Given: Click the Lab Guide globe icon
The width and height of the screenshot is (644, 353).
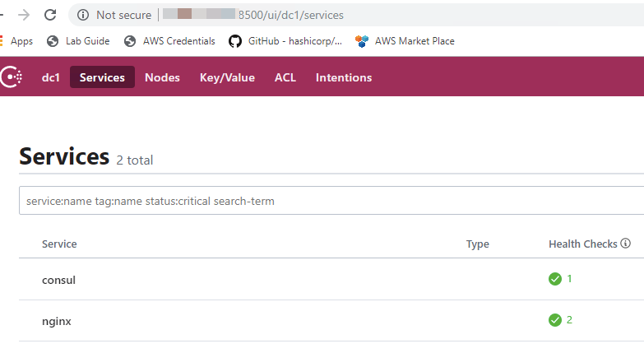Looking at the screenshot, I should (53, 41).
